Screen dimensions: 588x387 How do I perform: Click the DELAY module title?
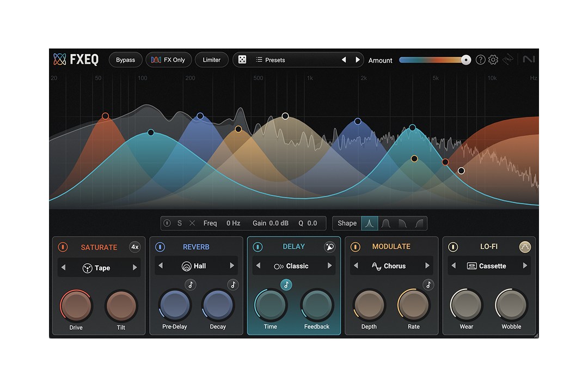pos(293,246)
